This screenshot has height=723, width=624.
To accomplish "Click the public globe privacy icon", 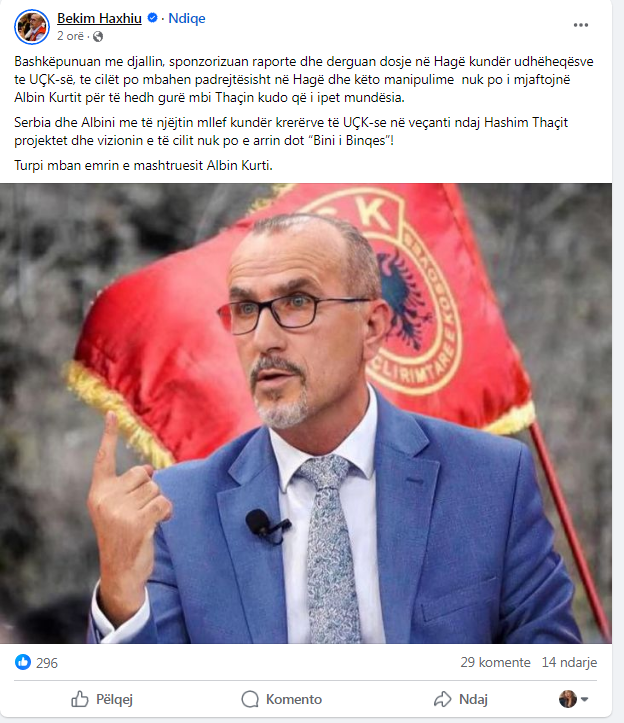I will (x=98, y=36).
